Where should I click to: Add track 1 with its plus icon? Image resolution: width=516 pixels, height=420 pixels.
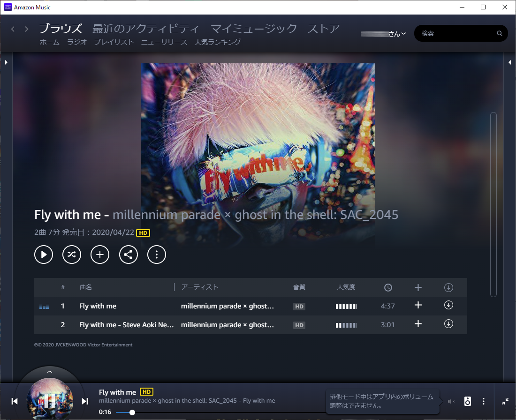point(418,305)
